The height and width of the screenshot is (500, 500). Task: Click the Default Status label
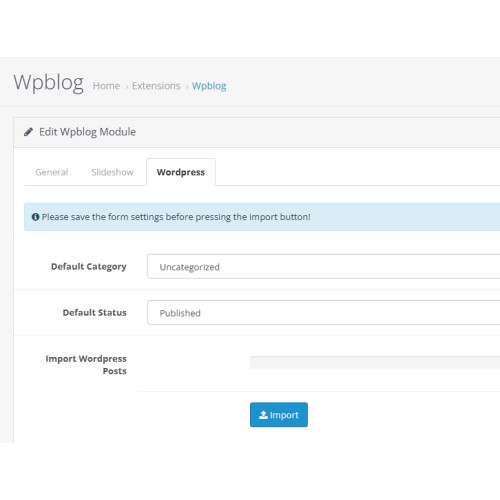coord(95,313)
